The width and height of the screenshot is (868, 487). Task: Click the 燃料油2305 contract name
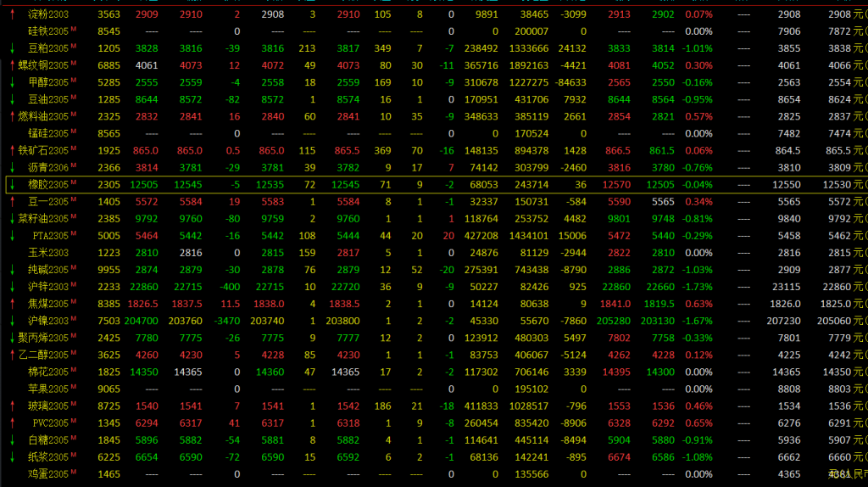(47, 116)
